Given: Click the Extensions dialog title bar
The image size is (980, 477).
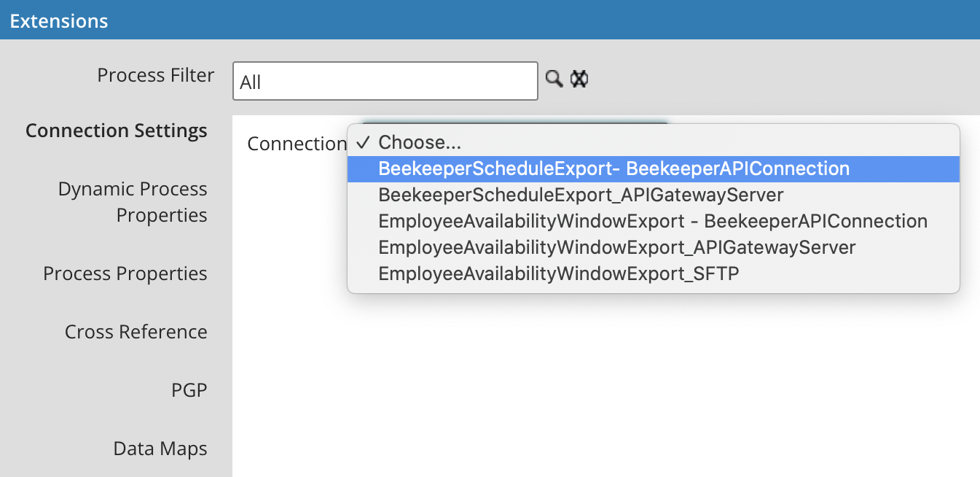Looking at the screenshot, I should [490, 20].
